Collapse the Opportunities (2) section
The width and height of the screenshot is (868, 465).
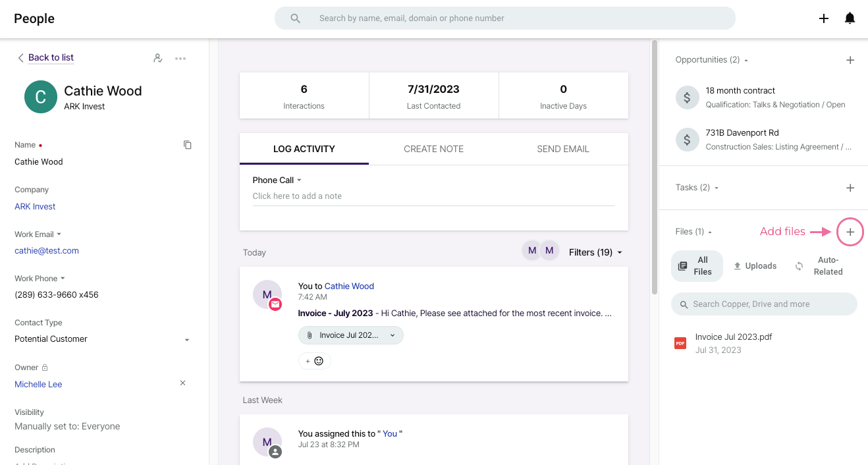point(712,60)
